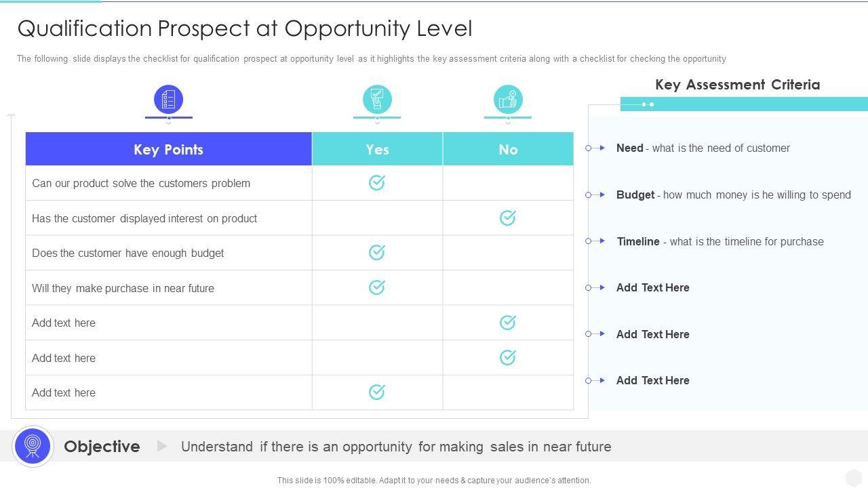Click the thumbs-up icon above No

508,100
